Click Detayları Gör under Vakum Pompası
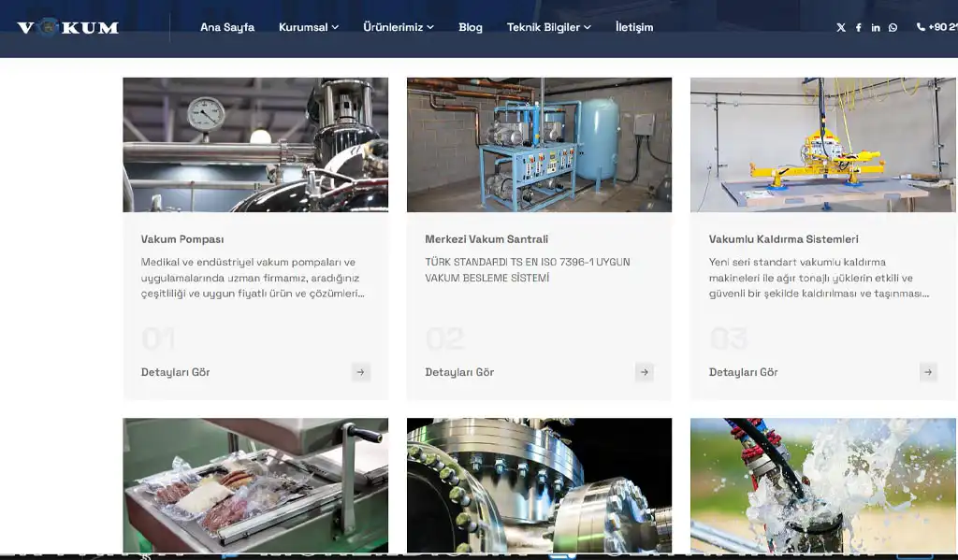This screenshot has height=560, width=958. point(176,372)
